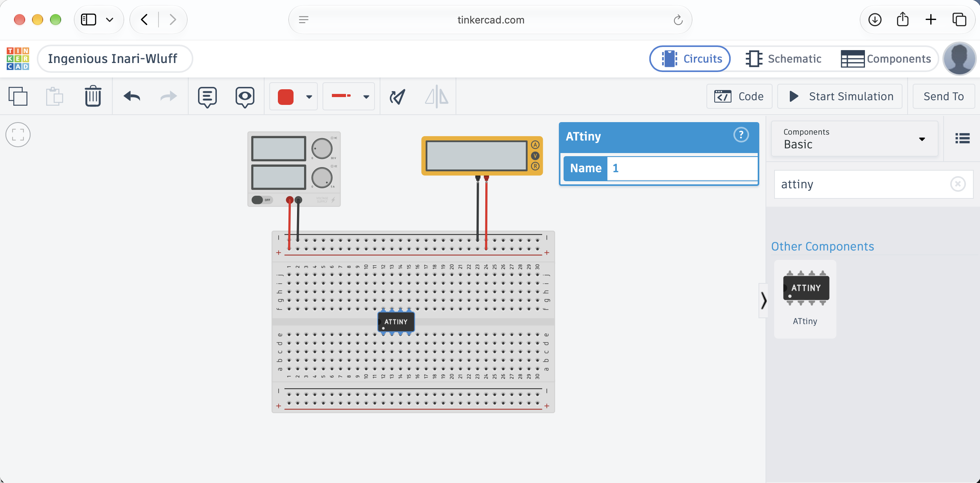Image resolution: width=980 pixels, height=483 pixels.
Task: Open Components Basic category dropdown
Action: point(855,139)
